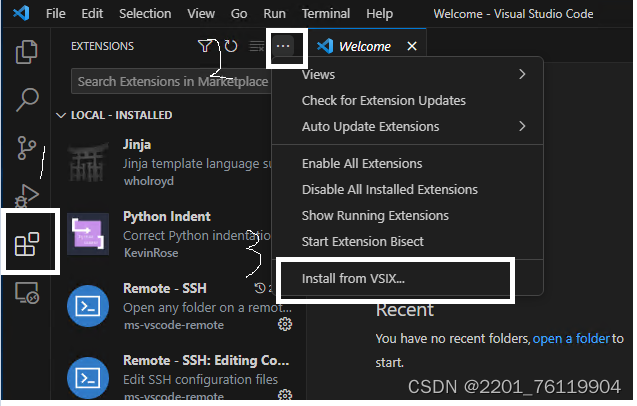637x406 pixels.
Task: Open the Search view in activity bar
Action: pos(27,100)
